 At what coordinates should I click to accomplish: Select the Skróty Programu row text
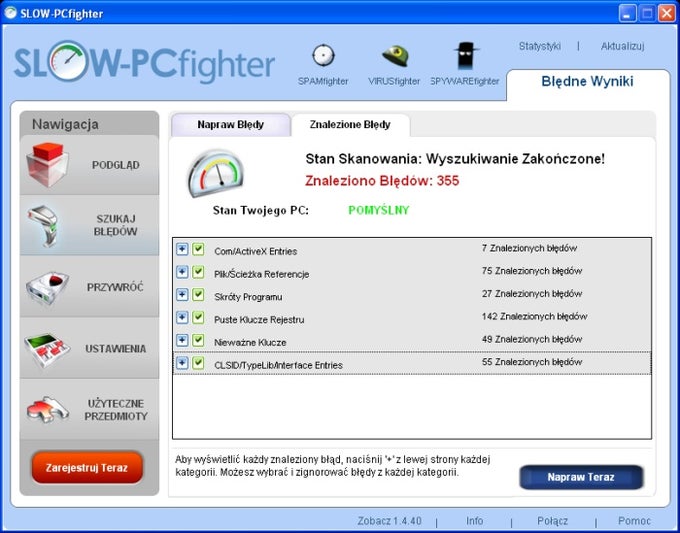coord(248,297)
